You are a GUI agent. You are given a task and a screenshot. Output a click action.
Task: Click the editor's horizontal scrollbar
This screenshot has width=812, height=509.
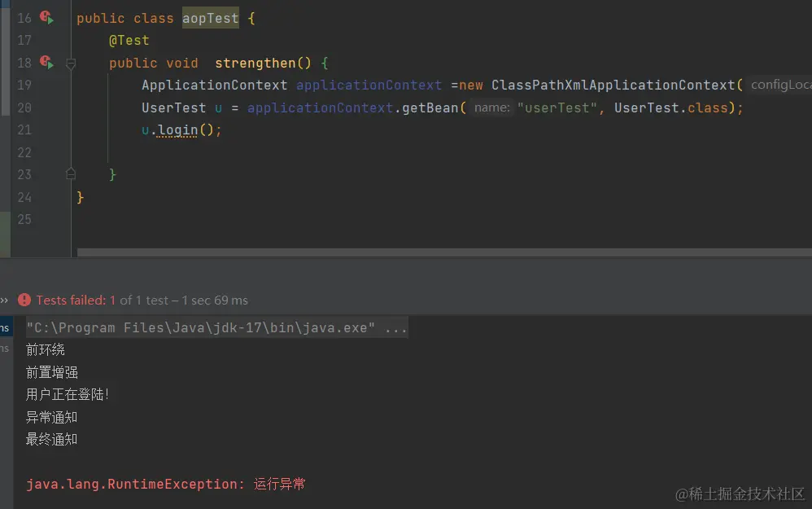444,252
